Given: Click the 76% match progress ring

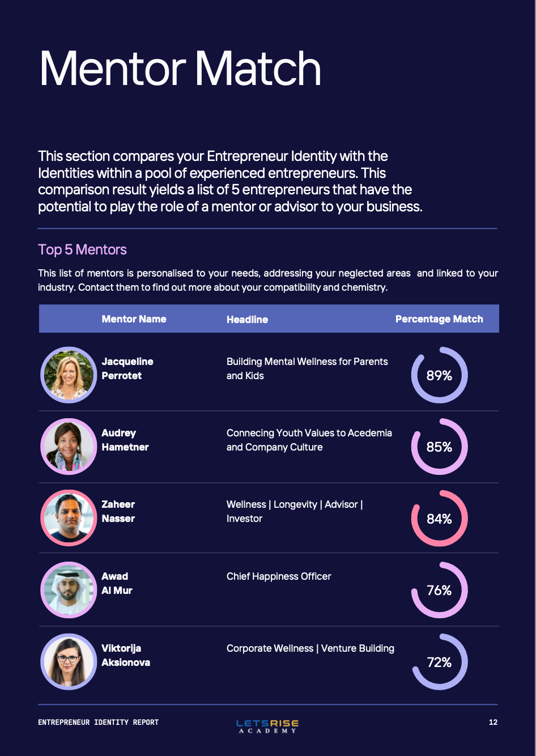Looking at the screenshot, I should click(x=439, y=590).
